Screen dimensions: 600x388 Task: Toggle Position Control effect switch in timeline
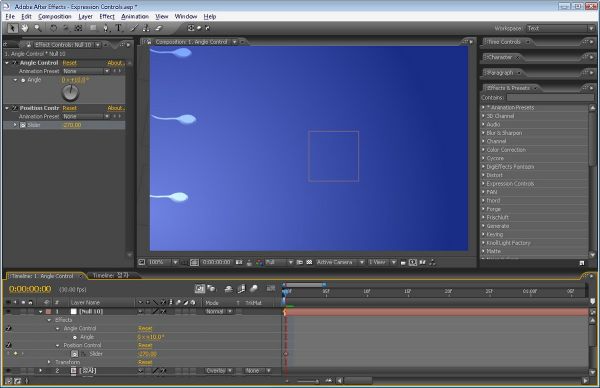click(x=8, y=345)
